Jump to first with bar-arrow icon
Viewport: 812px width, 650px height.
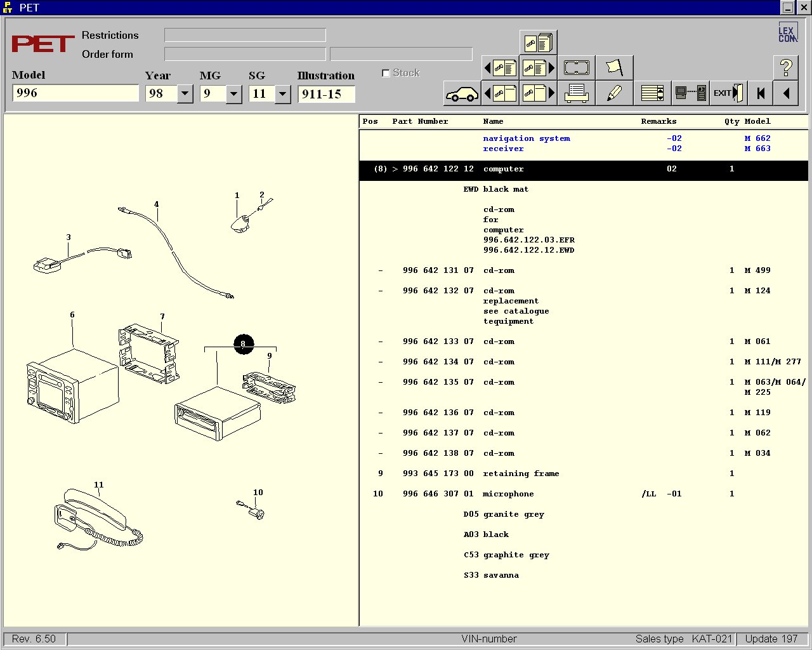point(761,93)
